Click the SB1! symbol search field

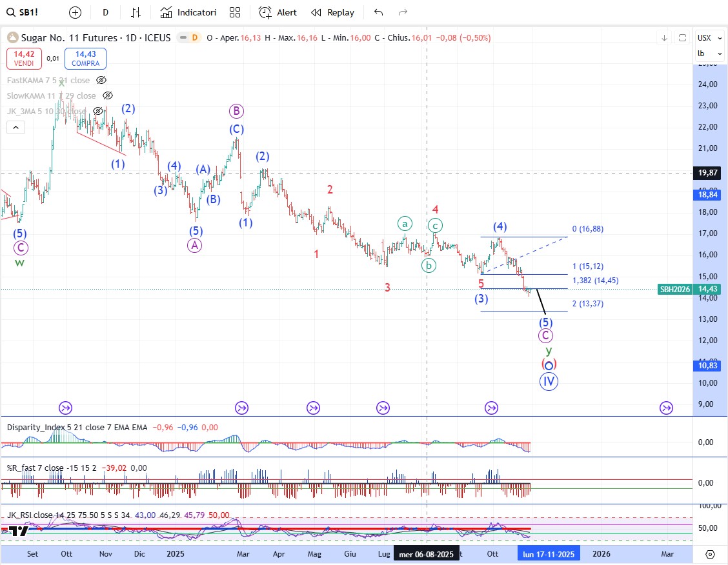(29, 12)
